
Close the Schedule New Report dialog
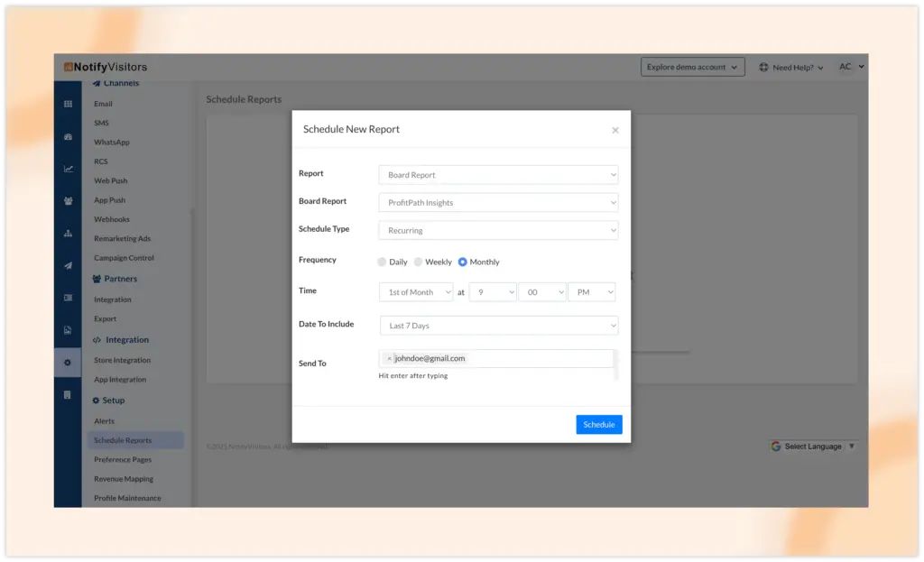click(615, 131)
